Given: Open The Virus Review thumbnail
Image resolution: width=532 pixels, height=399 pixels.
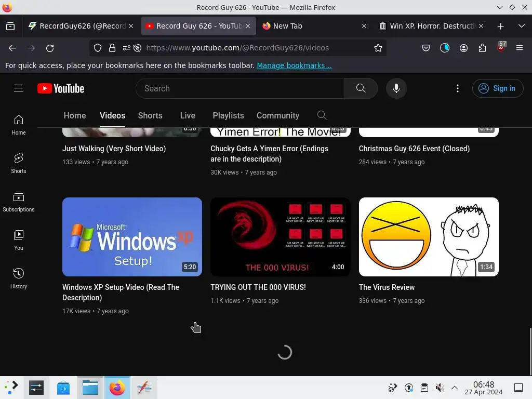Looking at the screenshot, I should click(x=429, y=237).
